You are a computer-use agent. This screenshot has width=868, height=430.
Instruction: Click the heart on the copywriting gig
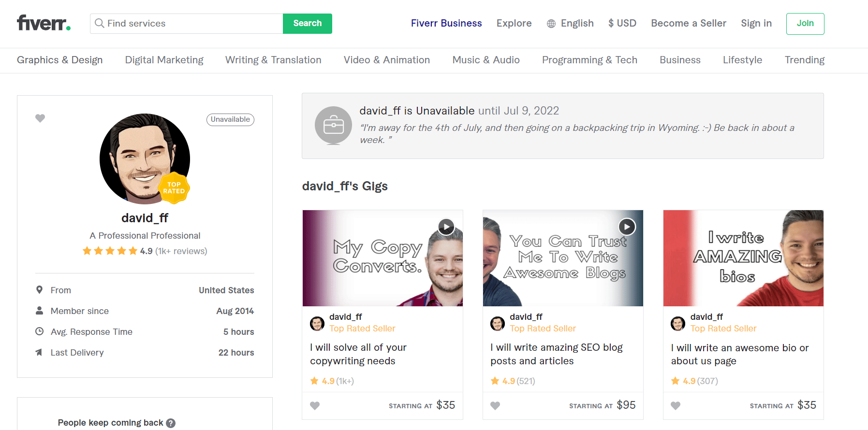click(x=315, y=405)
